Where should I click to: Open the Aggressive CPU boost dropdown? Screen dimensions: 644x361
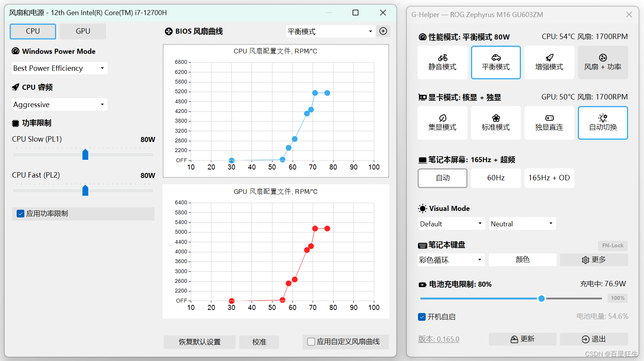59,104
